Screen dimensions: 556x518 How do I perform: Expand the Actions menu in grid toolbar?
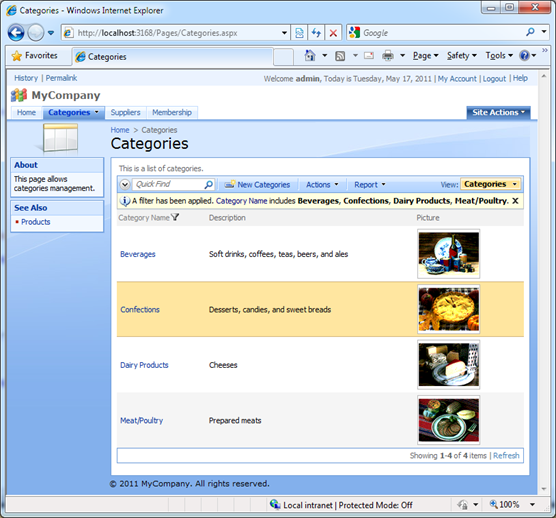(x=322, y=185)
